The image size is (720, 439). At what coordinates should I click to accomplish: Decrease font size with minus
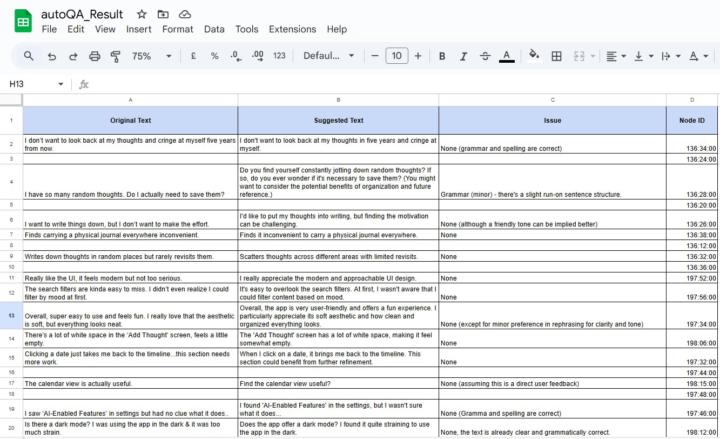coord(375,56)
